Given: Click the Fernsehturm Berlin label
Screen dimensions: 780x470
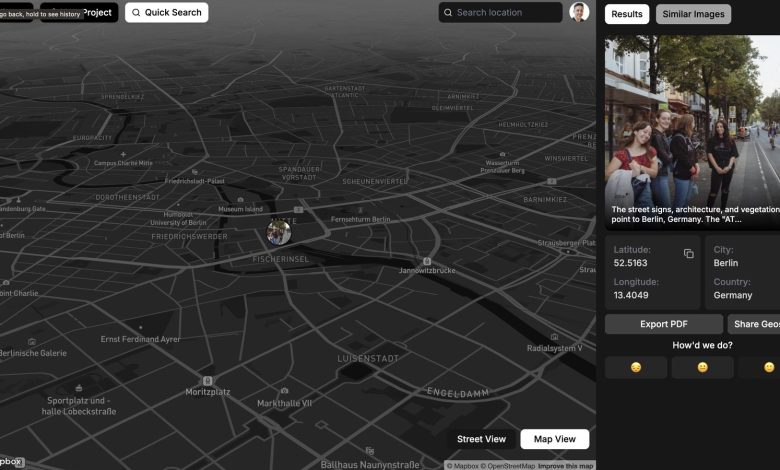Looking at the screenshot, I should (x=361, y=219).
